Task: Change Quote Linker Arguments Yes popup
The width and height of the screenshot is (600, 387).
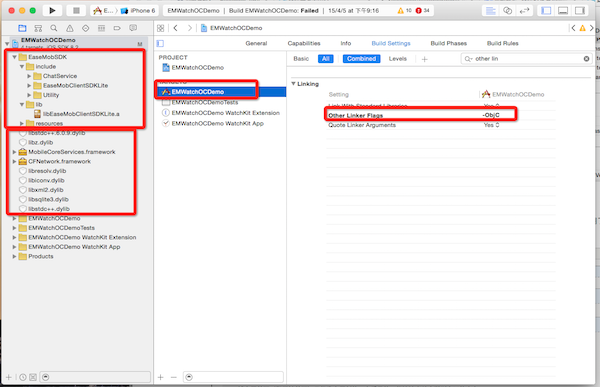Action: coord(491,125)
